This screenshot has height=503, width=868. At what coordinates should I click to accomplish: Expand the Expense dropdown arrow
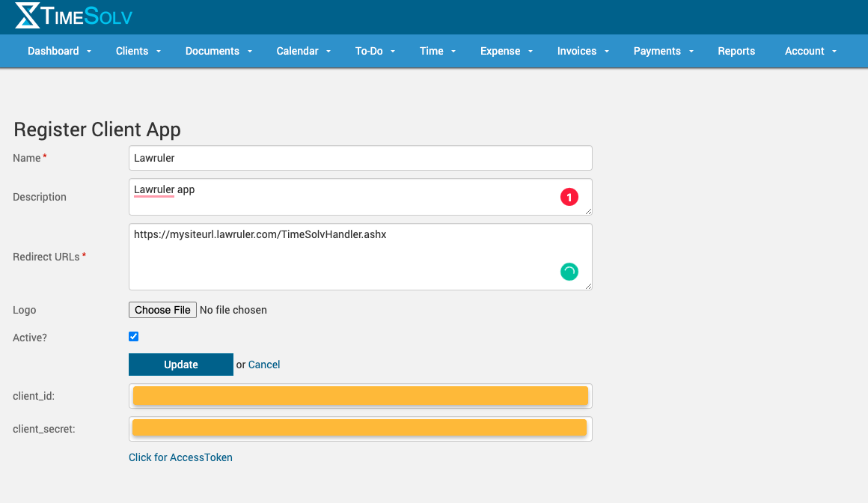tap(531, 51)
